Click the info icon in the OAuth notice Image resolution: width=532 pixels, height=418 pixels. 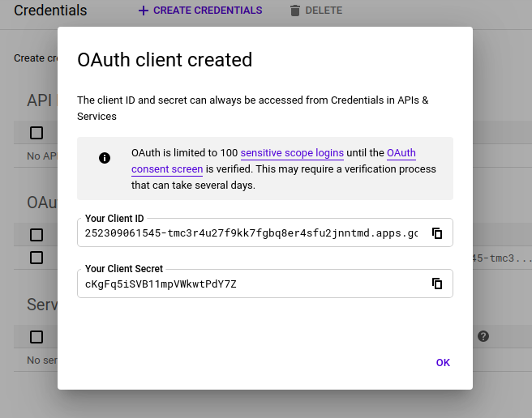coord(105,158)
